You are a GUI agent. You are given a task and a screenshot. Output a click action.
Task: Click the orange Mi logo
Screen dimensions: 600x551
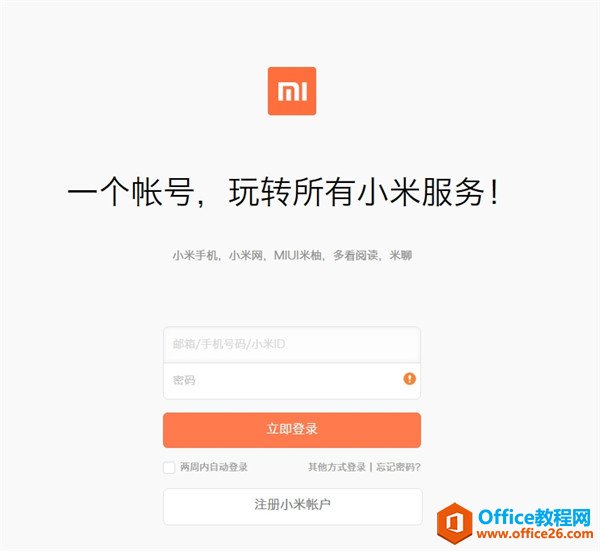(x=292, y=91)
